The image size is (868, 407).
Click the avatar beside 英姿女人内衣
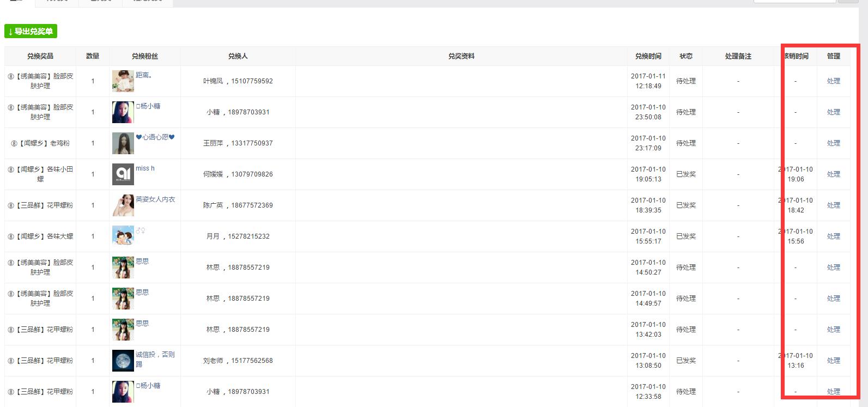tap(123, 205)
